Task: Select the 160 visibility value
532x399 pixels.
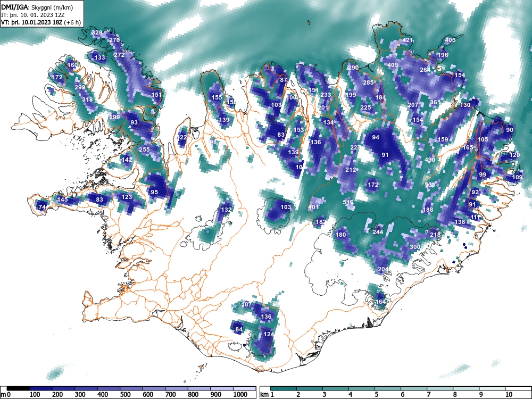Action: (x=72, y=65)
